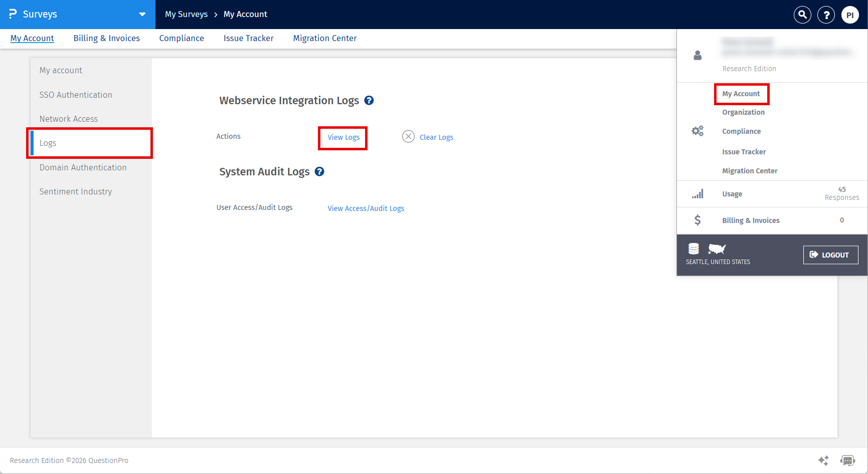Expand the Surveys dropdown arrow
The image size is (868, 474).
point(142,15)
